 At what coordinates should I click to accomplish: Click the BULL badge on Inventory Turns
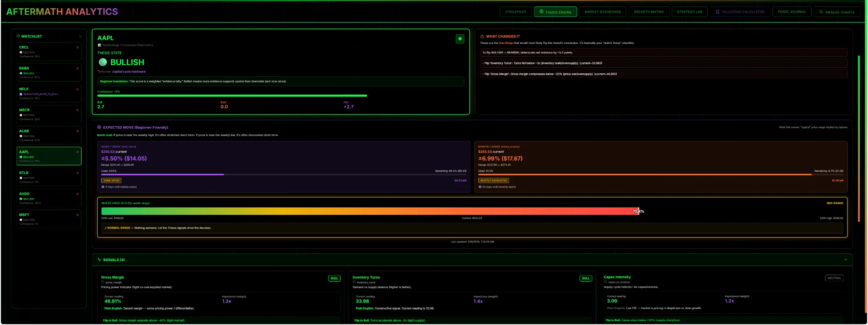click(586, 278)
